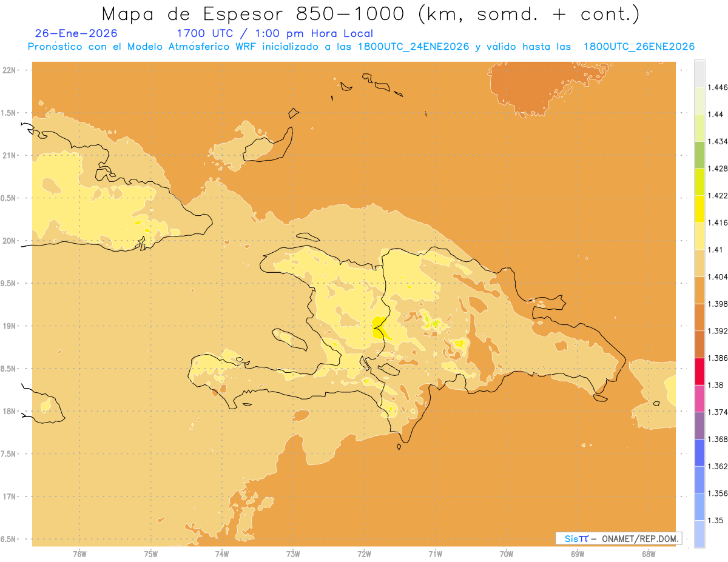Pick the light blue legend band between 1.35 and 1.356
The height and width of the screenshot is (562, 728).
click(699, 507)
